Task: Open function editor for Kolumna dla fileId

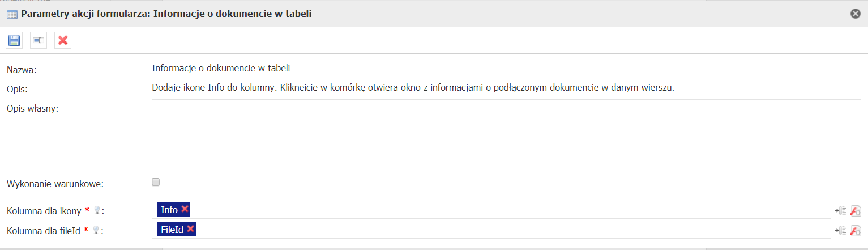Action: click(x=856, y=230)
